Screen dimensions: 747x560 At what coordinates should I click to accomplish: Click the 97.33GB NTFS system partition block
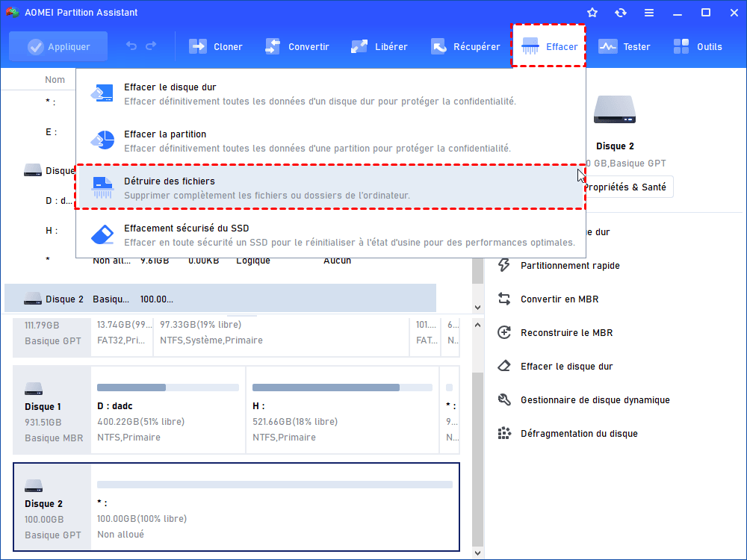click(x=281, y=336)
